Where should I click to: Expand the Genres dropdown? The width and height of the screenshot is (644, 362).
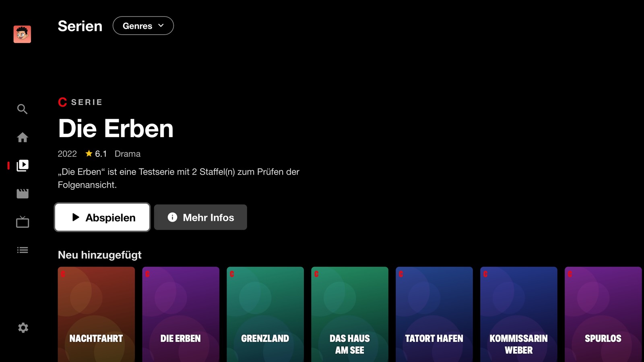coord(143,26)
